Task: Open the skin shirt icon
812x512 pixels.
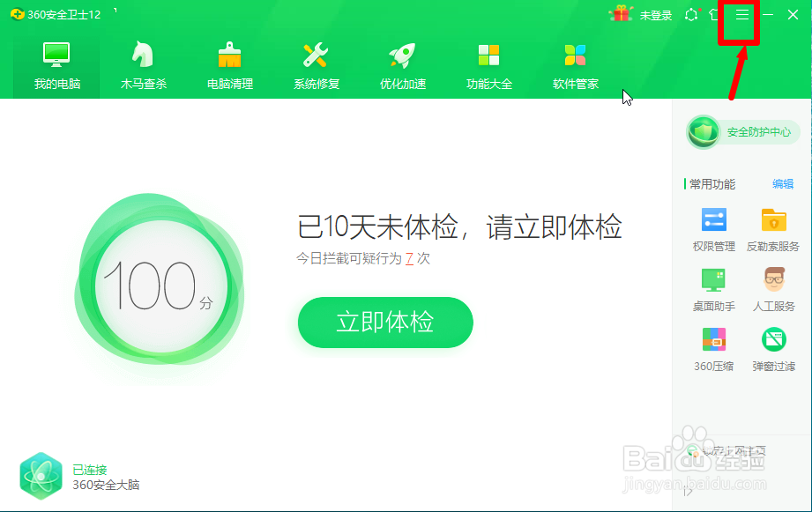Action: pos(713,14)
